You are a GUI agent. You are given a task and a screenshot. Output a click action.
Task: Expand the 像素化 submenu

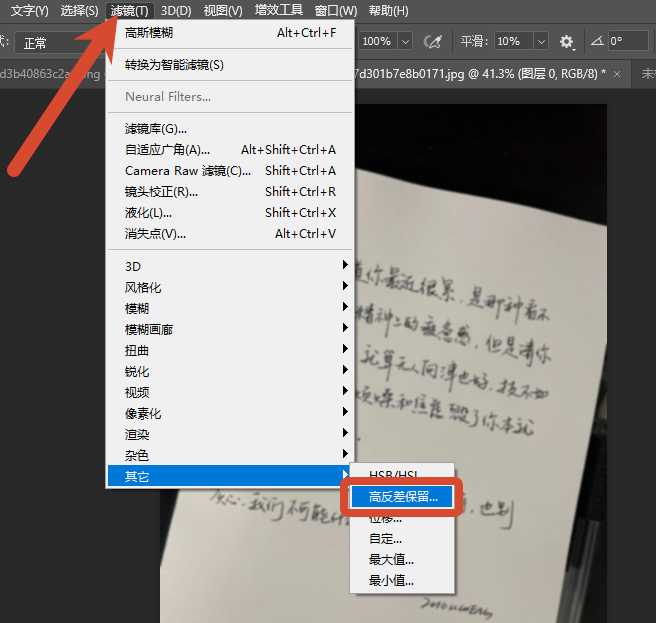click(230, 413)
